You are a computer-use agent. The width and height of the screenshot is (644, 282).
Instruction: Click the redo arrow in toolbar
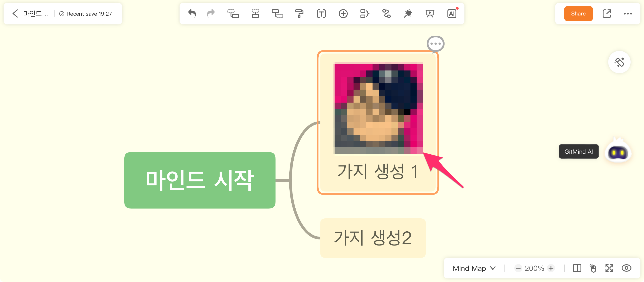[211, 13]
